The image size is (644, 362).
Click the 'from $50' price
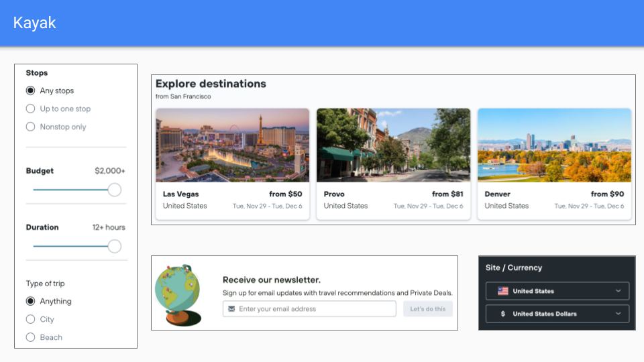[286, 194]
